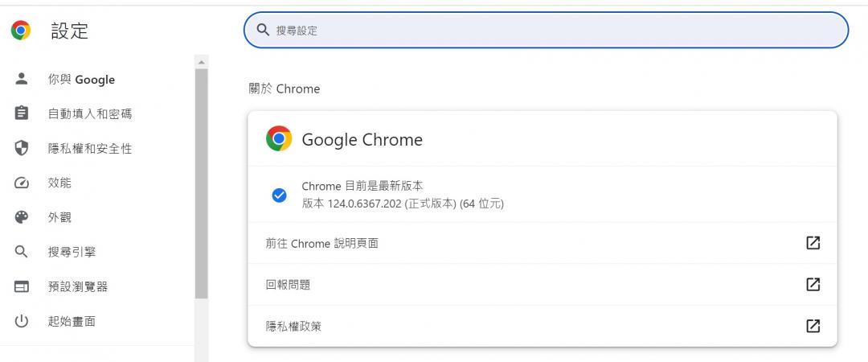Select the 你與 Google menu item
The height and width of the screenshot is (362, 868).
[x=97, y=80]
